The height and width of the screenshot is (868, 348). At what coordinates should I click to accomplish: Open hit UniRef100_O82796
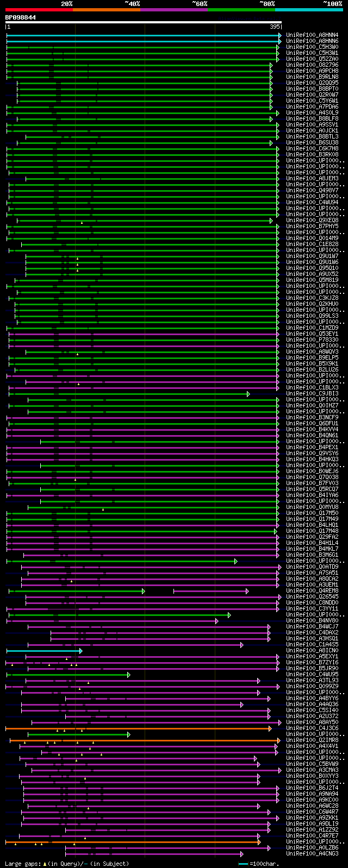click(x=312, y=65)
